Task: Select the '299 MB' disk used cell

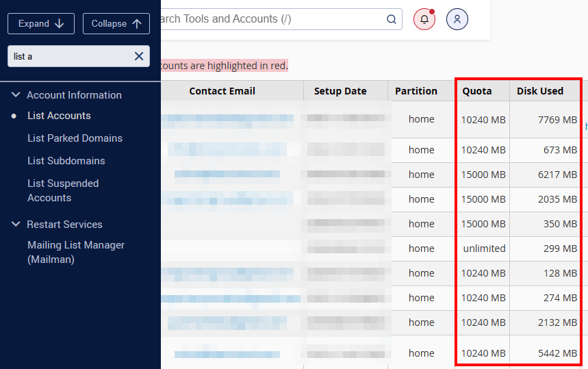Action: (x=545, y=249)
